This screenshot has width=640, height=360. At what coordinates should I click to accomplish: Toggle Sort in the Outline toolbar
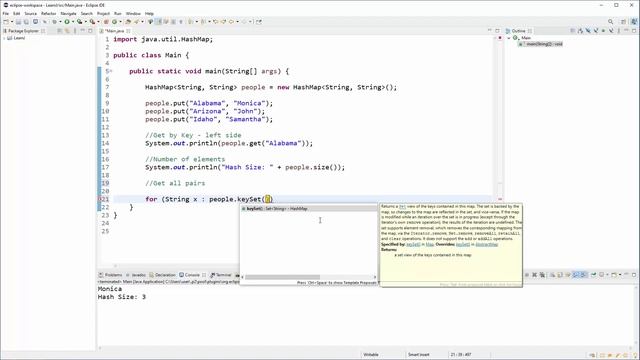pyautogui.click(x=580, y=31)
